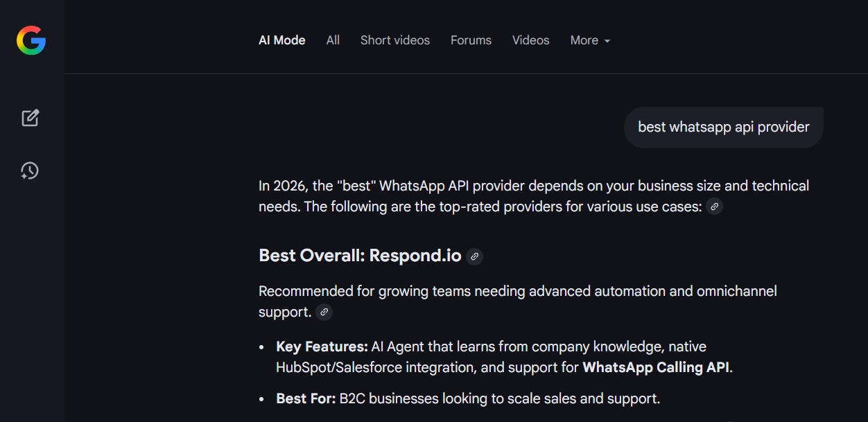The width and height of the screenshot is (868, 422).
Task: Open source link after intro paragraph
Action: pos(714,206)
